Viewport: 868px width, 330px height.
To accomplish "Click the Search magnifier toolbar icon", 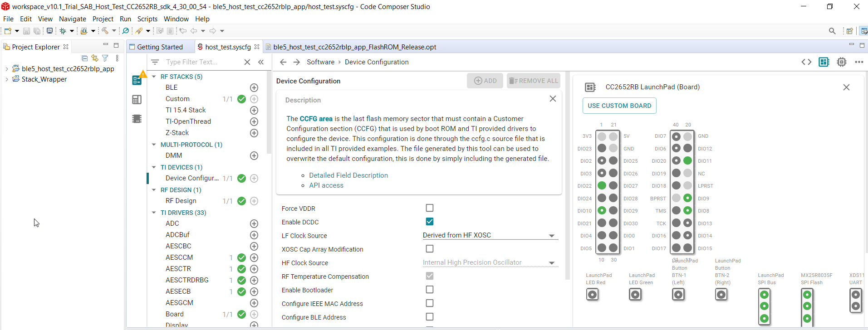I will (126, 31).
